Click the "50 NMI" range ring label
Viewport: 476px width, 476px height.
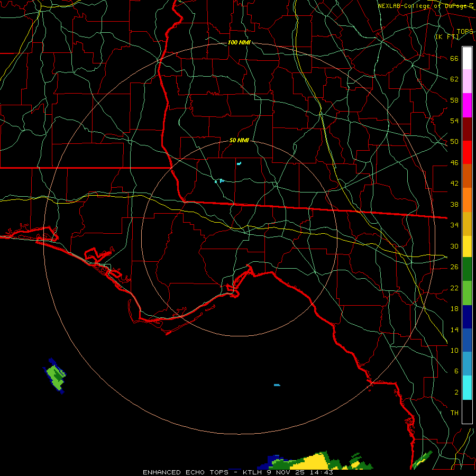[x=239, y=140]
